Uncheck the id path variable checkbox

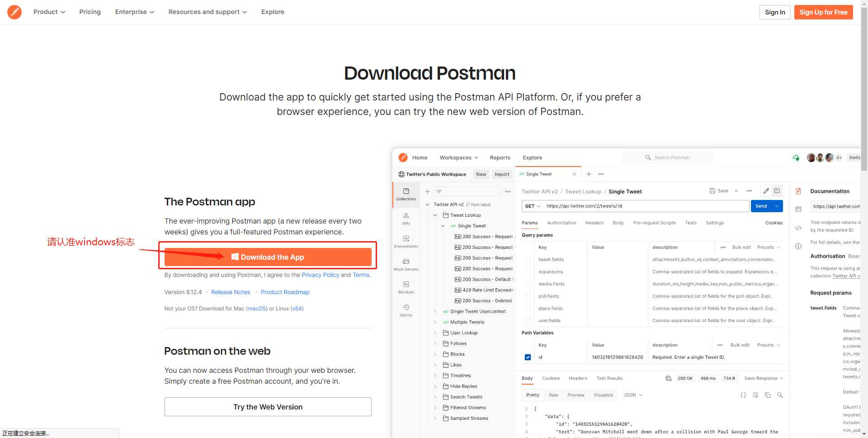tap(528, 357)
